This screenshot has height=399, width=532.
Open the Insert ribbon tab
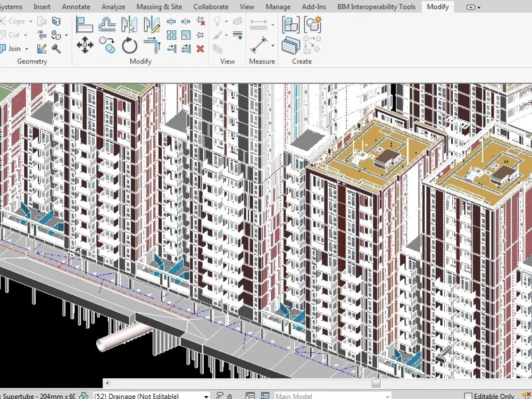coord(41,7)
